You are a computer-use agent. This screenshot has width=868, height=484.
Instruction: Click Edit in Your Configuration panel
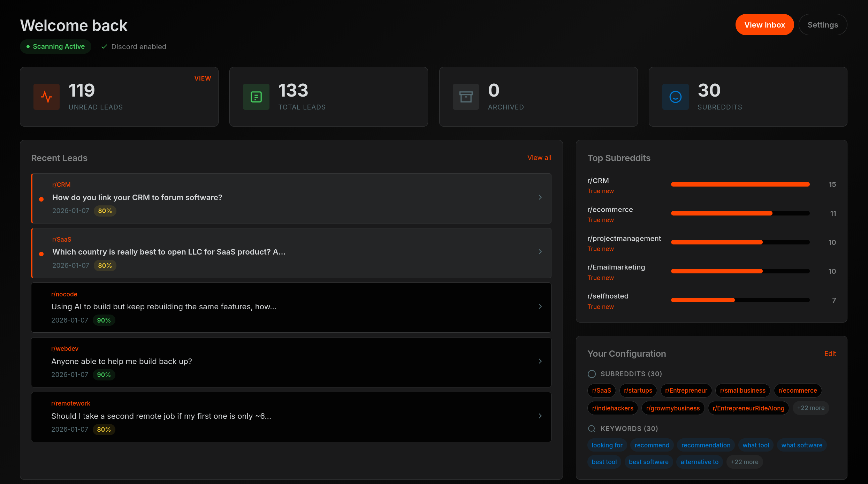tap(830, 354)
